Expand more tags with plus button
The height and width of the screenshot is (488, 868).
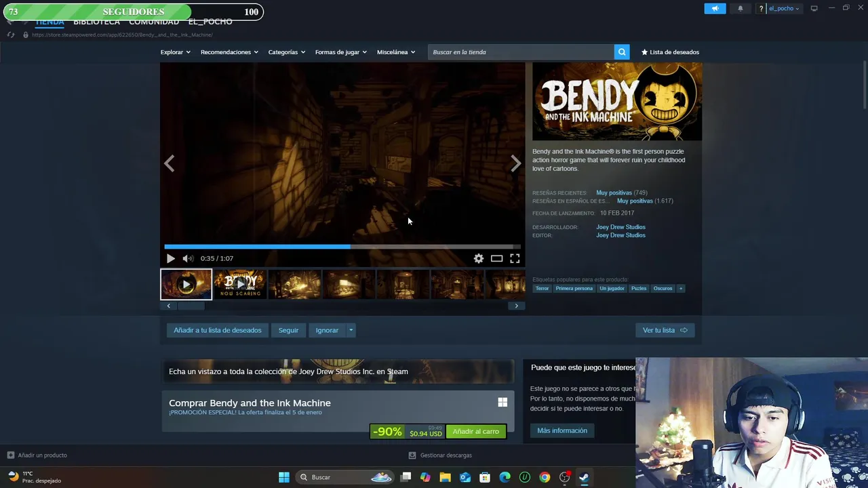click(681, 288)
